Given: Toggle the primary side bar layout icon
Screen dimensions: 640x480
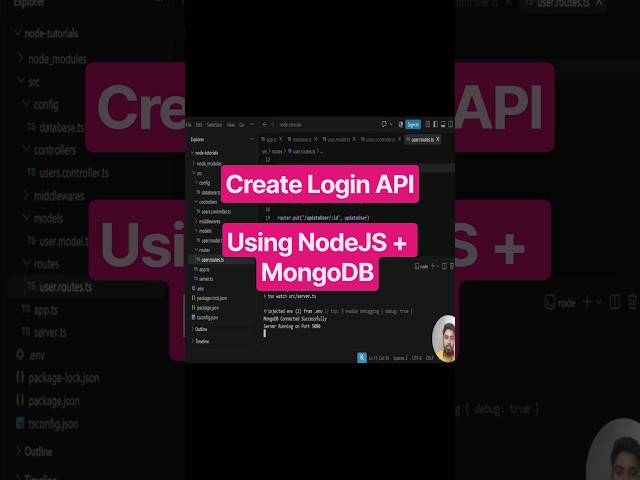Looking at the screenshot, I should pyautogui.click(x=436, y=124).
